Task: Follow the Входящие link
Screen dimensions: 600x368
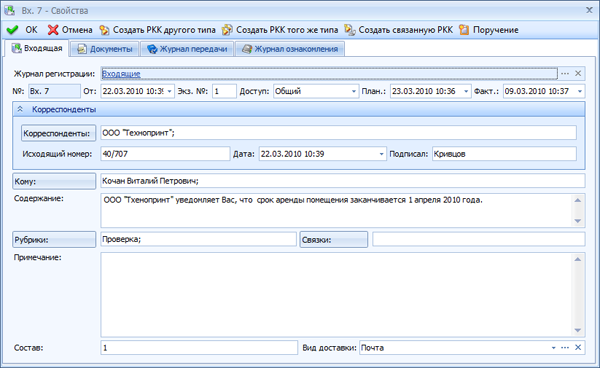Action: (121, 74)
